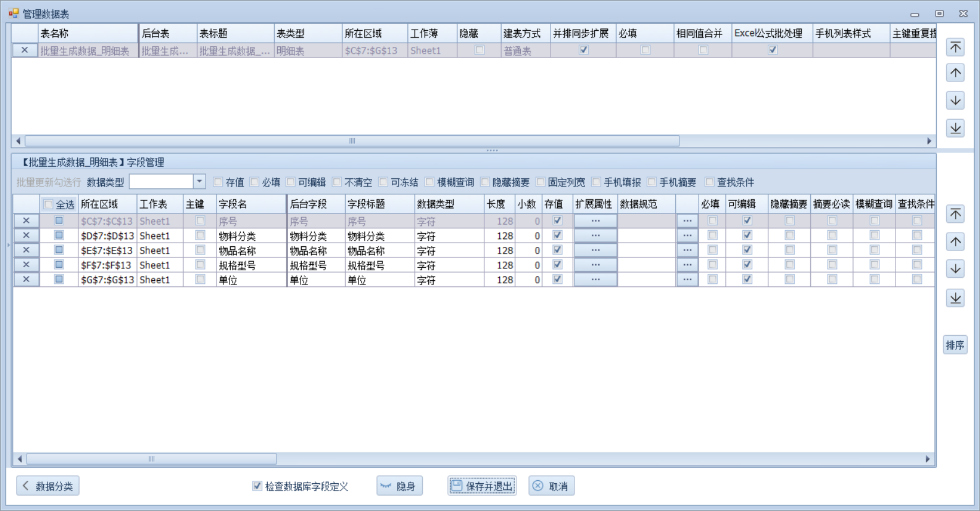
Task: Delete the 物料分类 field row with X
Action: tap(26, 235)
